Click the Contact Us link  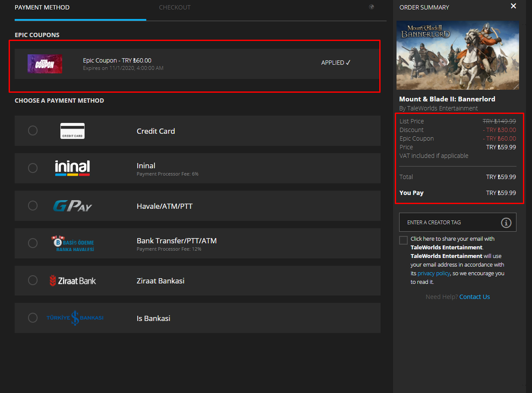(x=475, y=297)
